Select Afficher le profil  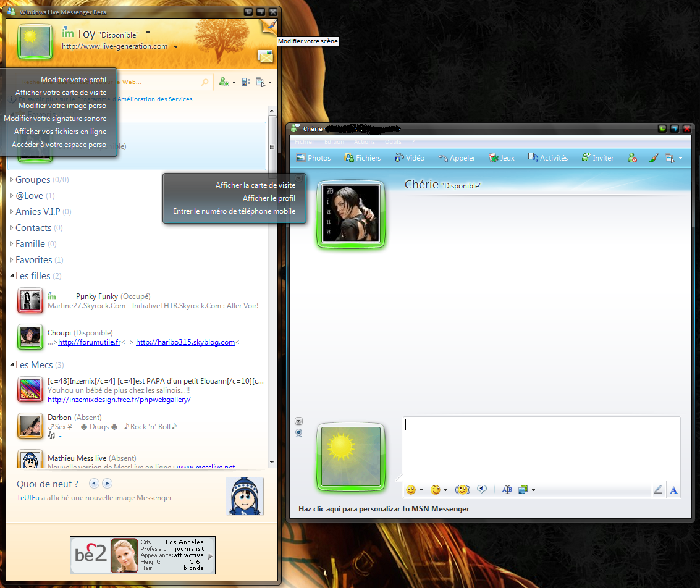tap(269, 198)
